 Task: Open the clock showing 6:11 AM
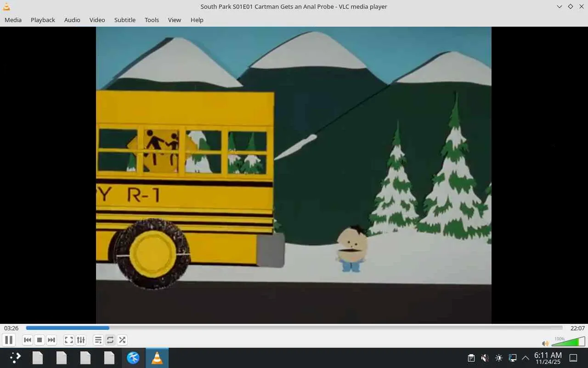tap(548, 358)
